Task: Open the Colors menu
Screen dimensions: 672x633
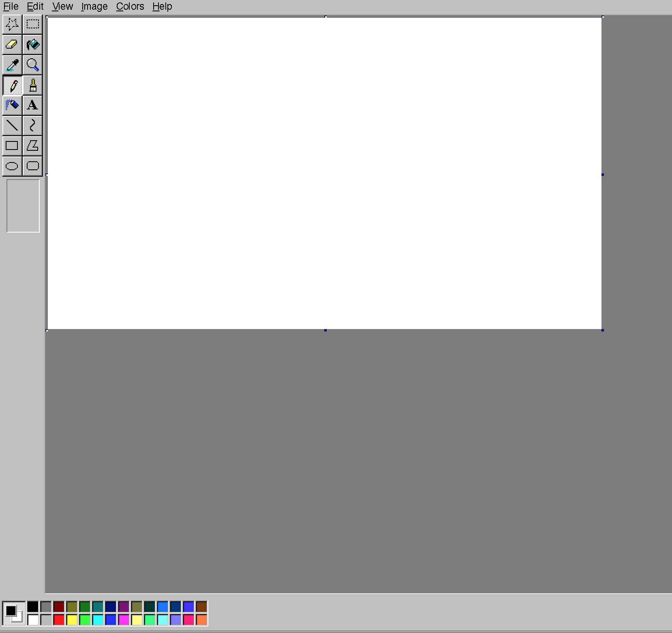Action: point(129,6)
